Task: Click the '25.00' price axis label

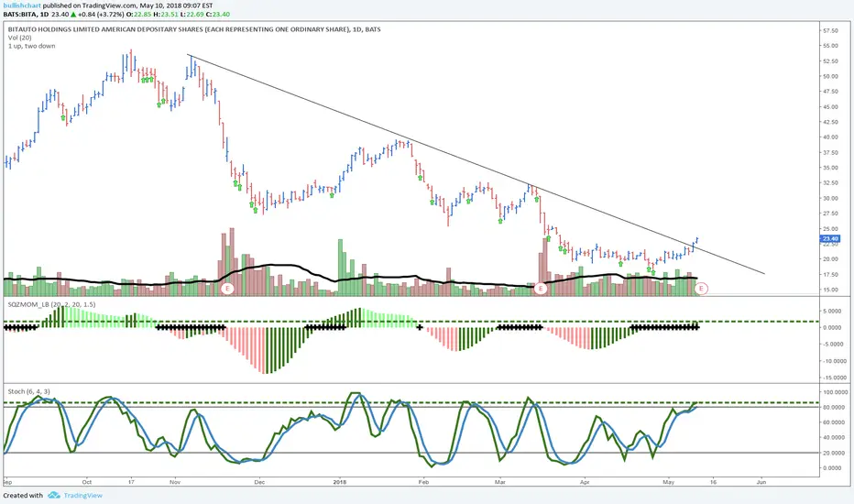Action: click(x=831, y=229)
